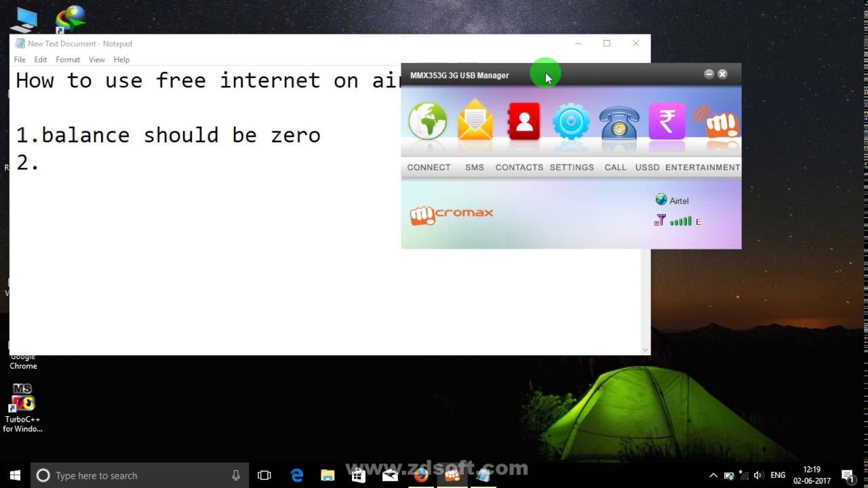
Task: Open the Action Center notifications icon
Action: point(848,476)
